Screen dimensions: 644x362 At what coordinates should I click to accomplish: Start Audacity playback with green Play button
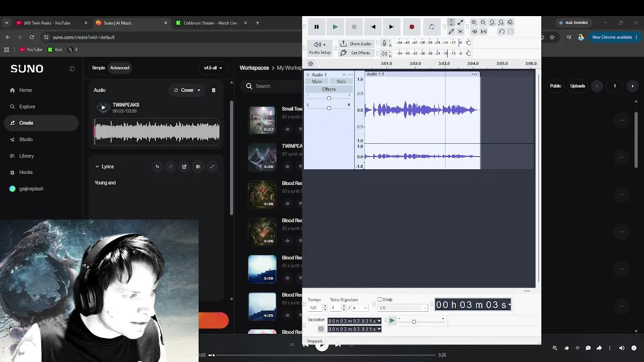[335, 27]
